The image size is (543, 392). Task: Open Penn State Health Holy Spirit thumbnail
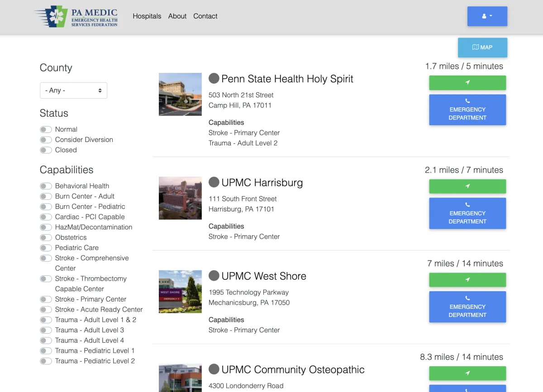[180, 94]
